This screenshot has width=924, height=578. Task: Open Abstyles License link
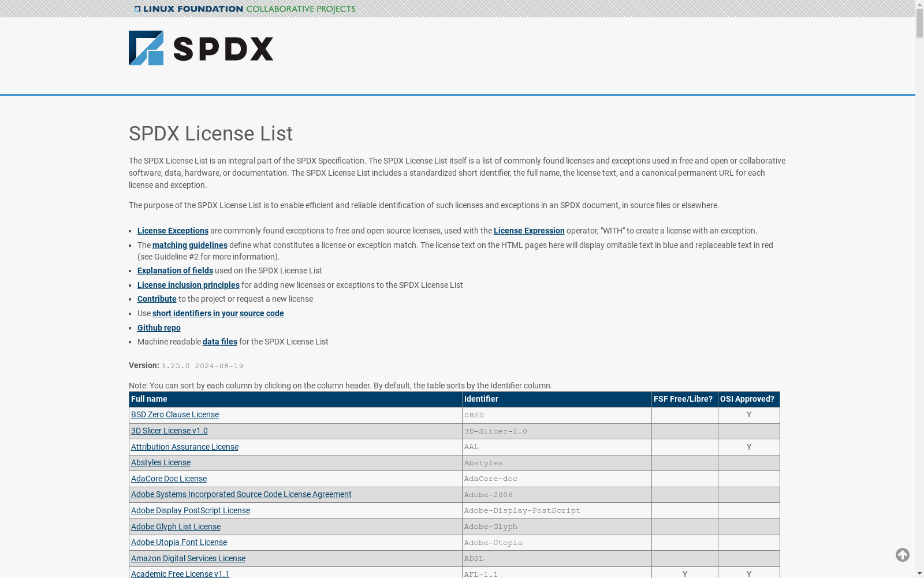point(161,462)
